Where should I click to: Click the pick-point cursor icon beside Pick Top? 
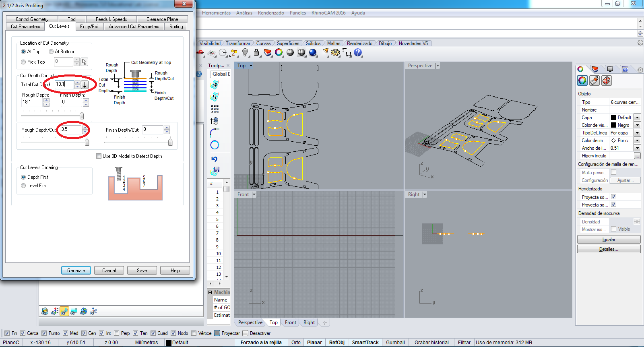(84, 62)
